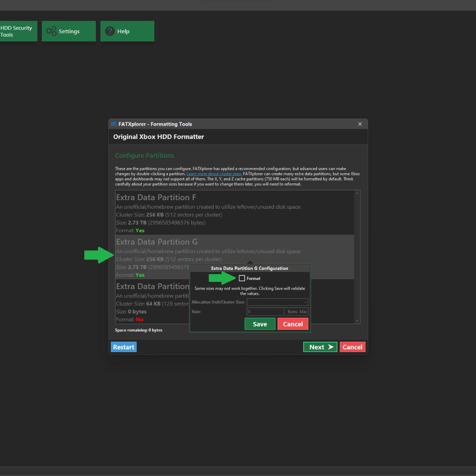Click the partition list scrollbar down arrow
The image size is (476, 476).
click(357, 321)
